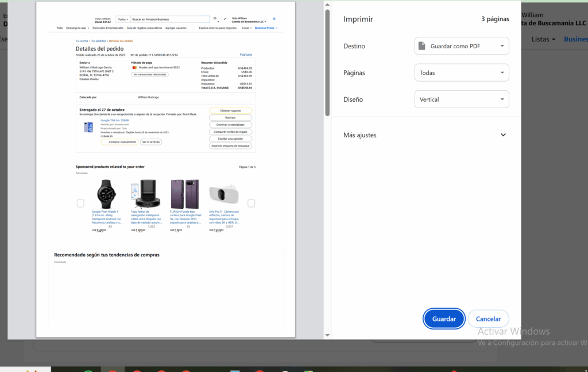This screenshot has height=372, width=588.
Task: Click Todo in the preview nav bar
Action: [x=60, y=28]
